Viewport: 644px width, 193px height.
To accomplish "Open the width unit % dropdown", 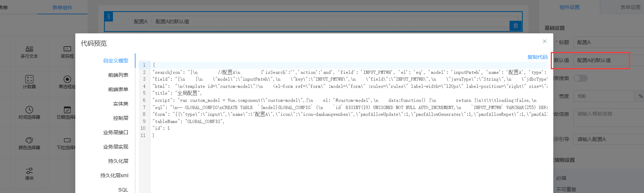I will click(x=640, y=96).
